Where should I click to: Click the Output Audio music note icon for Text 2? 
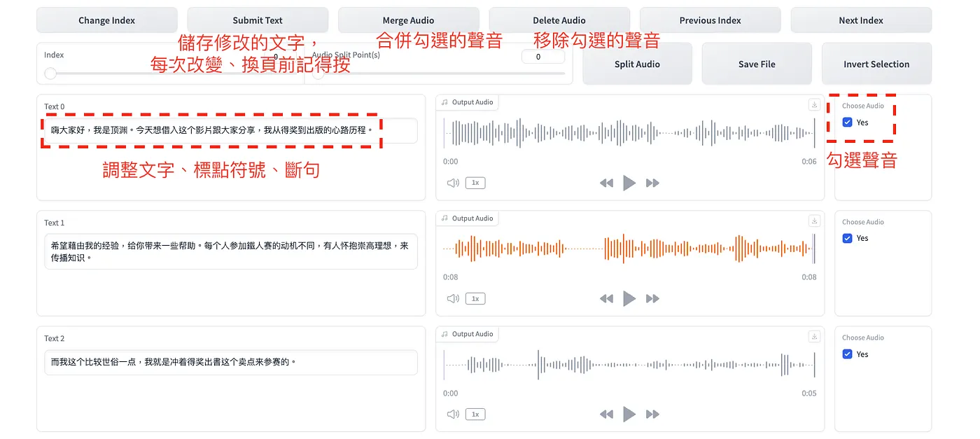pyautogui.click(x=444, y=334)
